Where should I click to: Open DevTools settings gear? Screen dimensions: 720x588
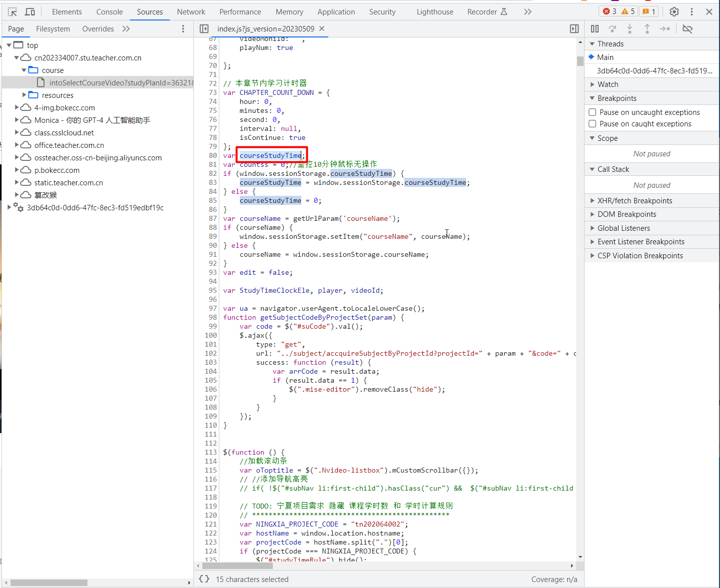[x=674, y=11]
